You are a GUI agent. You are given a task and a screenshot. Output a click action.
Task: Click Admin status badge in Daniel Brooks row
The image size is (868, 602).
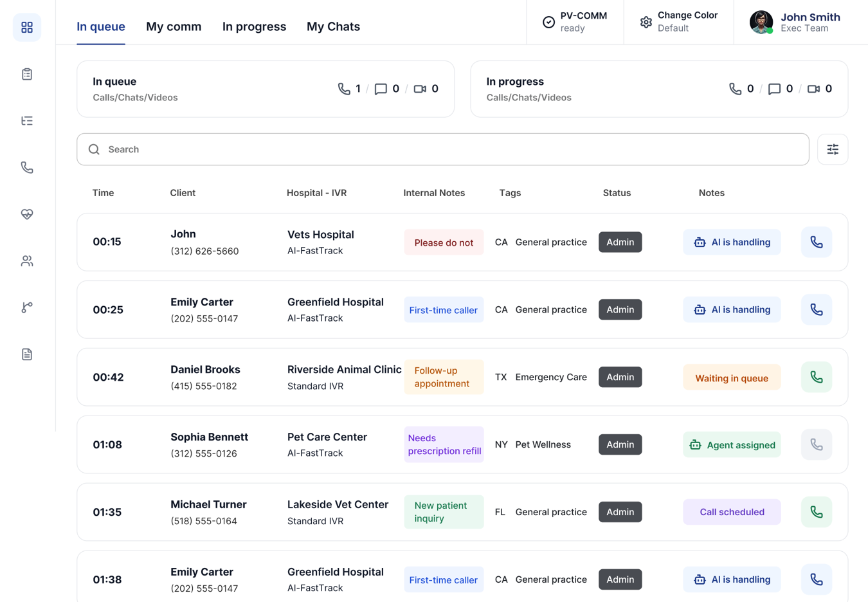(620, 377)
